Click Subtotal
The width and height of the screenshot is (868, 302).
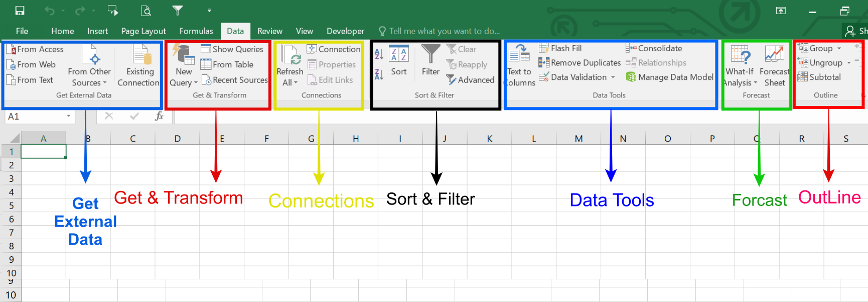819,77
